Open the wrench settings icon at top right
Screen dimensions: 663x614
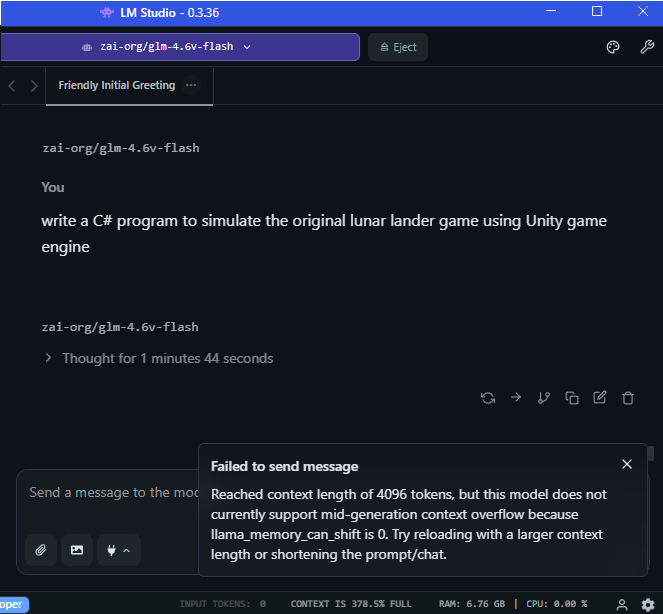pos(646,47)
